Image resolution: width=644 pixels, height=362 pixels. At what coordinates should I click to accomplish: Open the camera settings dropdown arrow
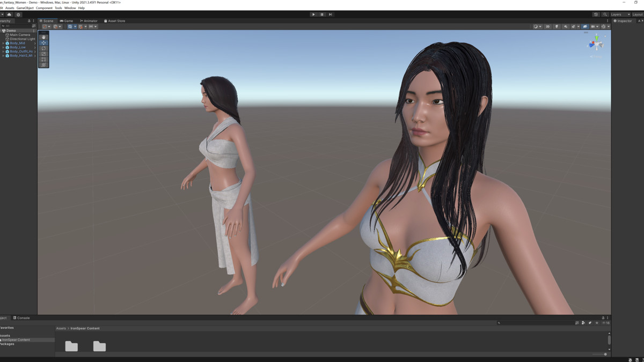(x=597, y=26)
